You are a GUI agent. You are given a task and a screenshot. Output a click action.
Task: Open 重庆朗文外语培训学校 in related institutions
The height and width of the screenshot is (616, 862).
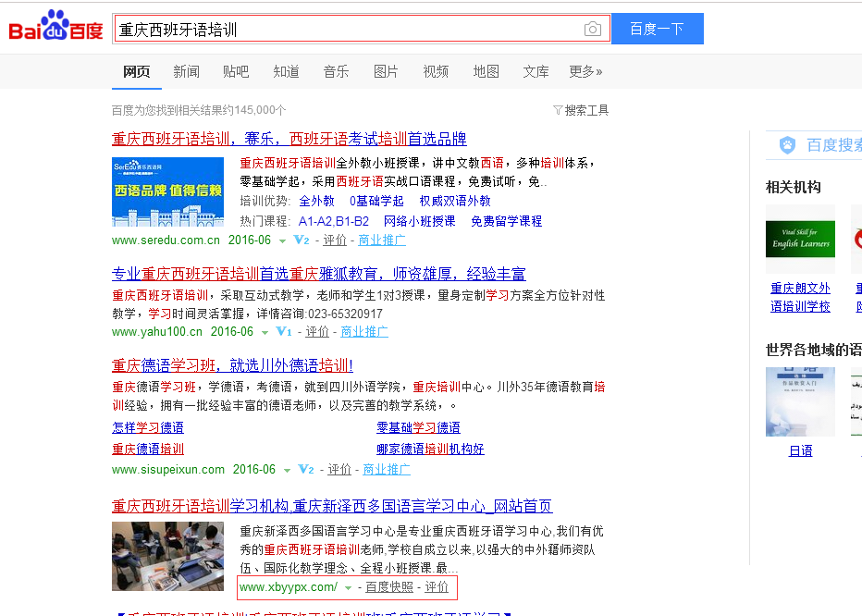click(799, 296)
